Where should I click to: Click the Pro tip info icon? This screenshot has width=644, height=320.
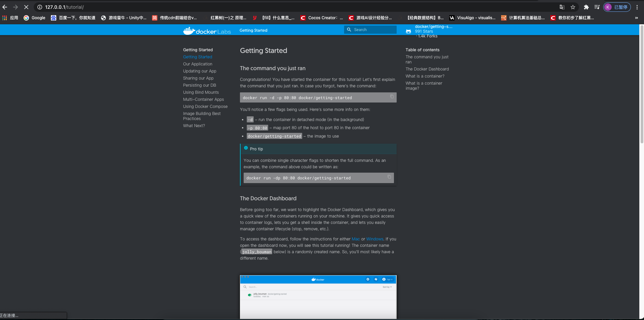[246, 148]
